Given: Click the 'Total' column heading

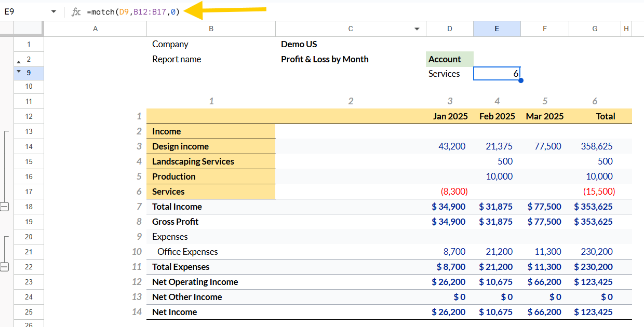Looking at the screenshot, I should click(x=595, y=116).
